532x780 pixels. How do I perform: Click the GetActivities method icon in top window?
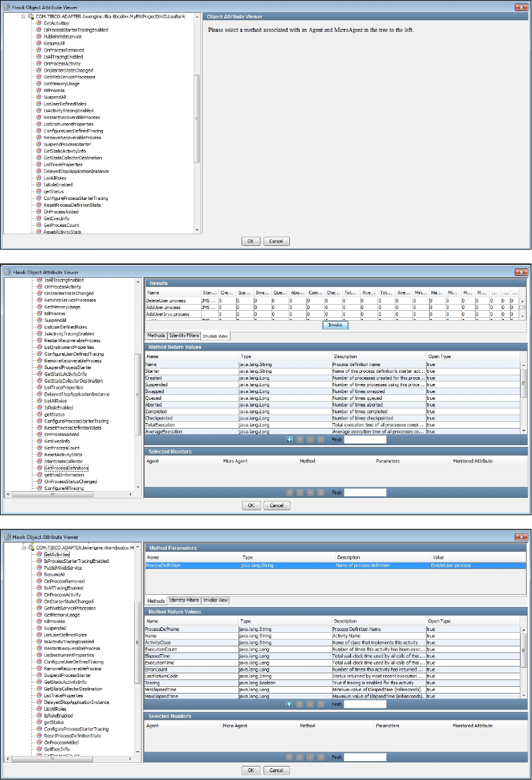pyautogui.click(x=39, y=23)
